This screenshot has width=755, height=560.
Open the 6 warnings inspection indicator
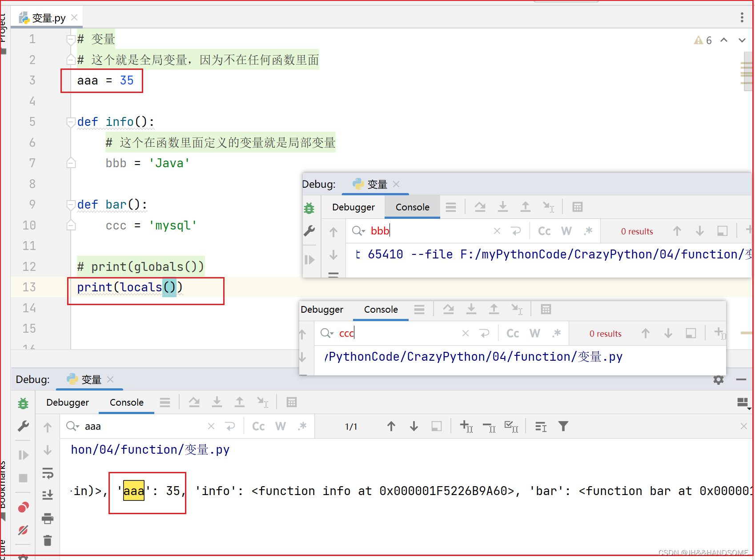703,40
